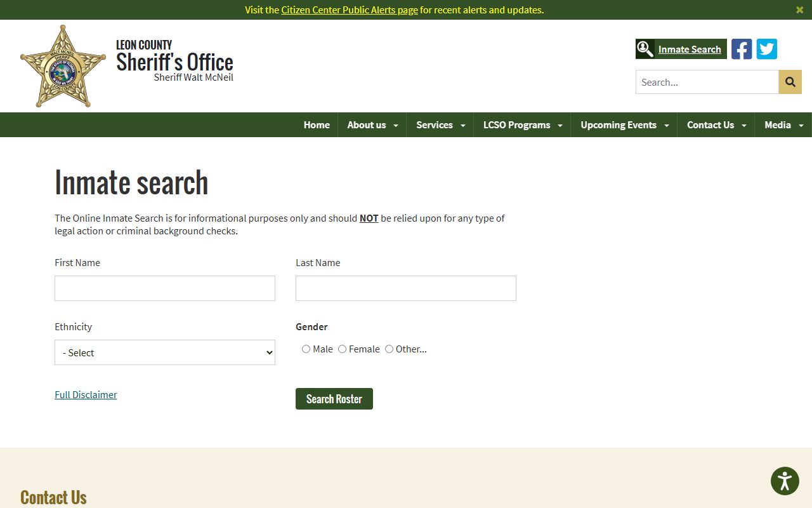The width and height of the screenshot is (812, 508).
Task: Expand the Contact Us menu arrow
Action: pos(744,126)
